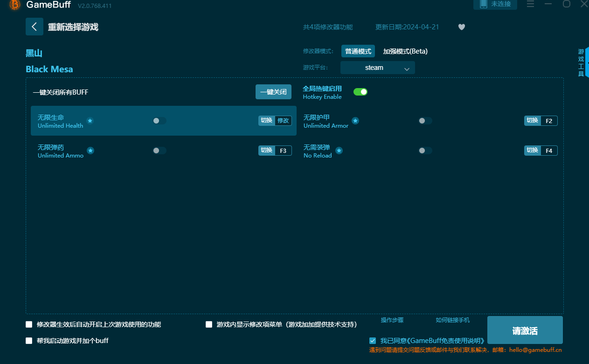
Task: Maximize the GameBuff window
Action: pos(567,4)
